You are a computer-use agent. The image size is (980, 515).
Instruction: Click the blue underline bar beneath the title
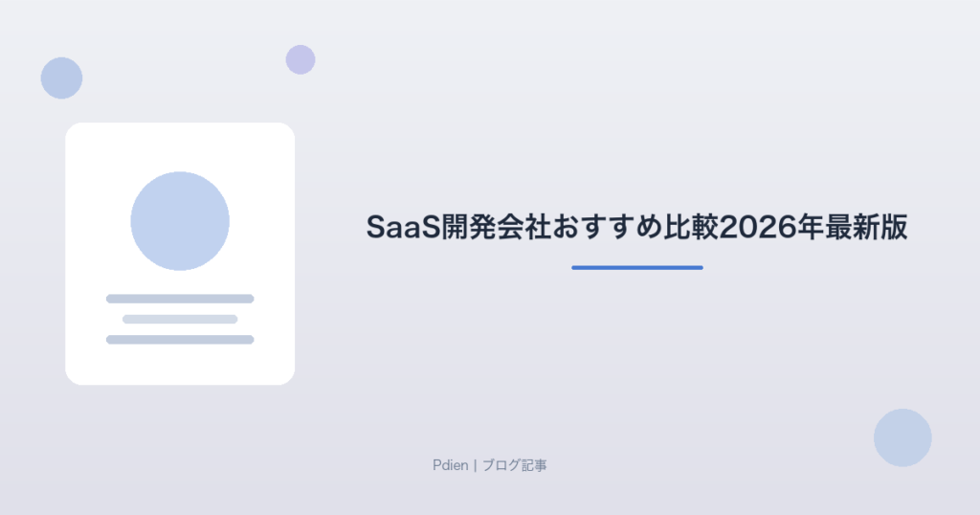(x=636, y=267)
